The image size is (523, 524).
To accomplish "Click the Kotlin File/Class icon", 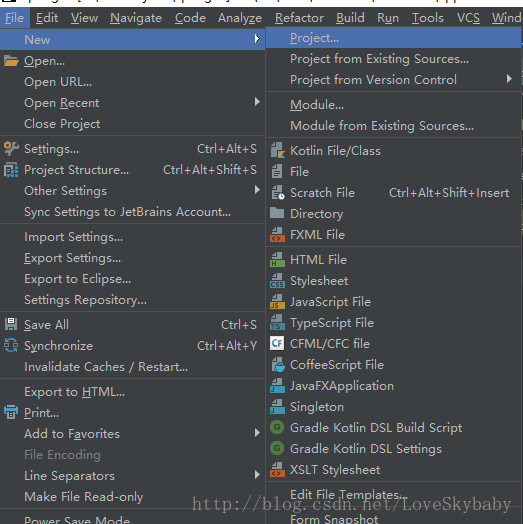I will point(277,151).
